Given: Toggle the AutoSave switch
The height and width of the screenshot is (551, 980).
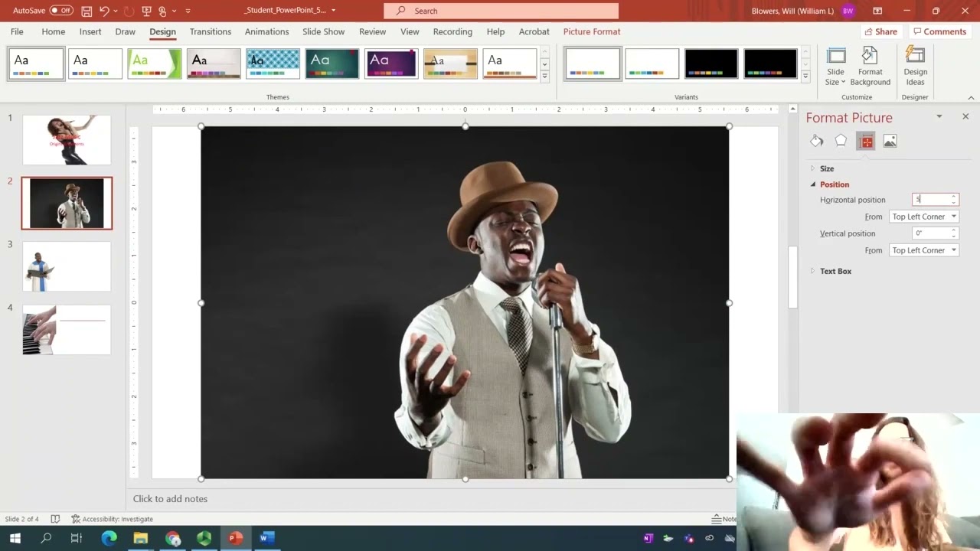Looking at the screenshot, I should click(61, 11).
